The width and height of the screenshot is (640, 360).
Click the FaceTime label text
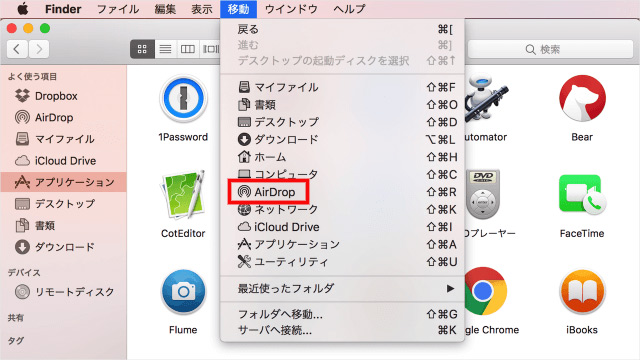582,233
